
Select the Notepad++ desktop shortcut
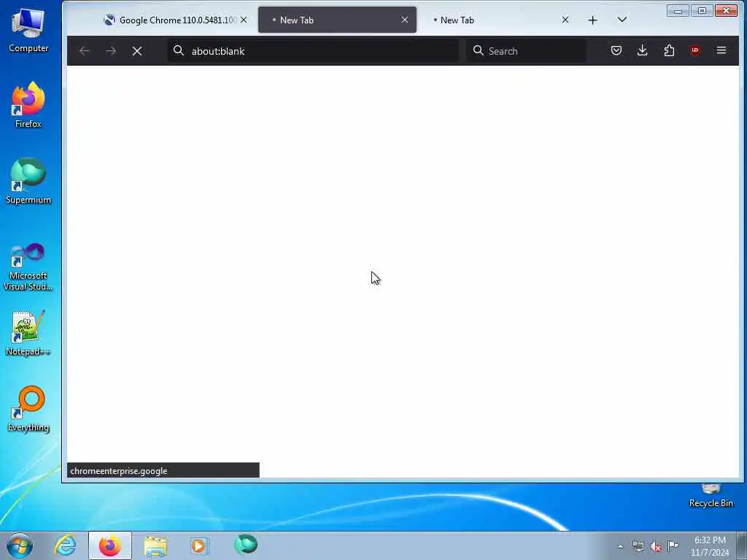coord(28,333)
